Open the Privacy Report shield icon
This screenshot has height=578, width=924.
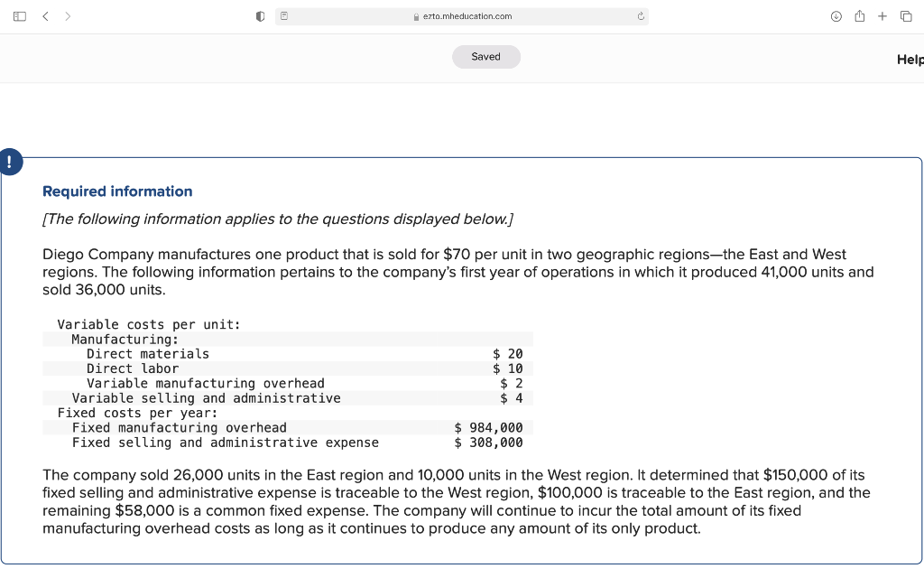(x=259, y=15)
